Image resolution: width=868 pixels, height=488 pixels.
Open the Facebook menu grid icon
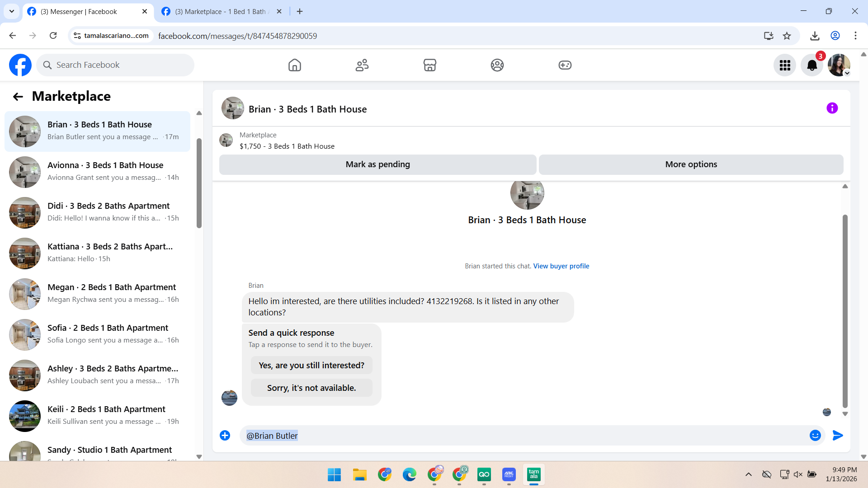785,66
